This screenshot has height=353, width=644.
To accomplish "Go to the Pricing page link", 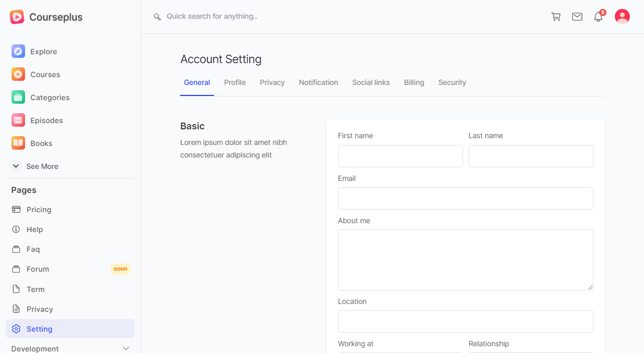I will click(39, 210).
